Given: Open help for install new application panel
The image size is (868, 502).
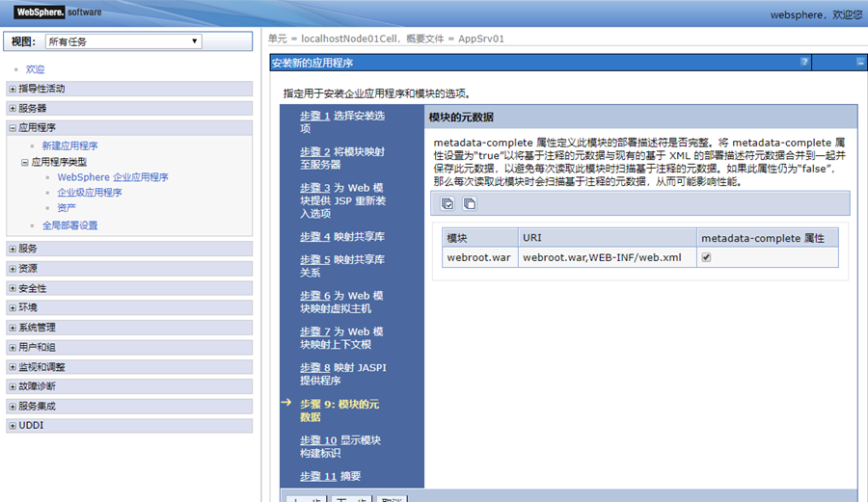Looking at the screenshot, I should pos(803,62).
